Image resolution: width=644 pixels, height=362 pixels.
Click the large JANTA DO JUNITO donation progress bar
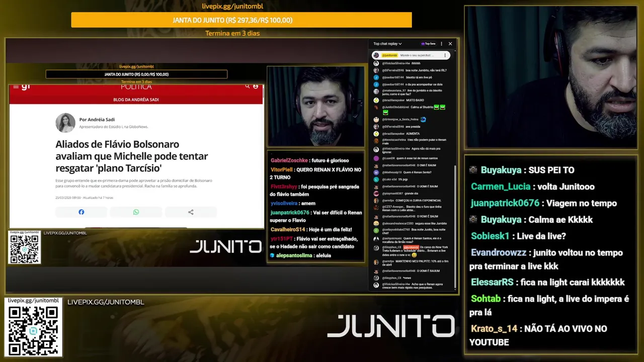click(x=242, y=20)
